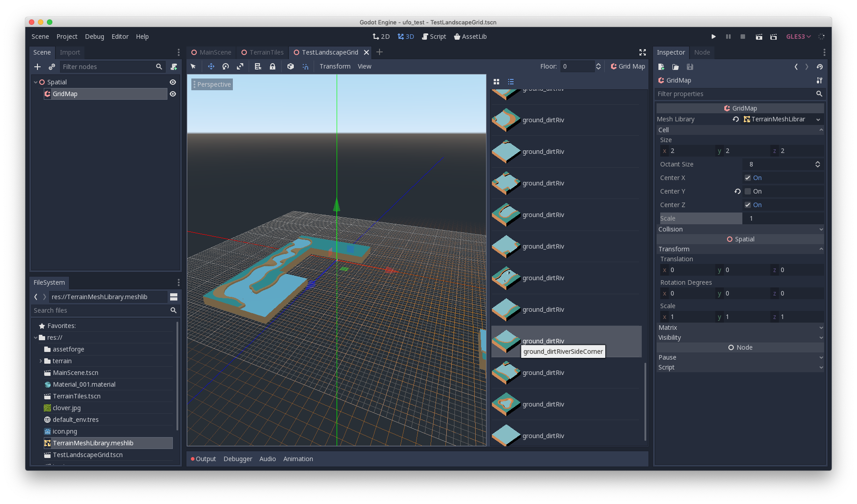Collapse the res:// folder
The width and height of the screenshot is (857, 504).
click(x=36, y=338)
